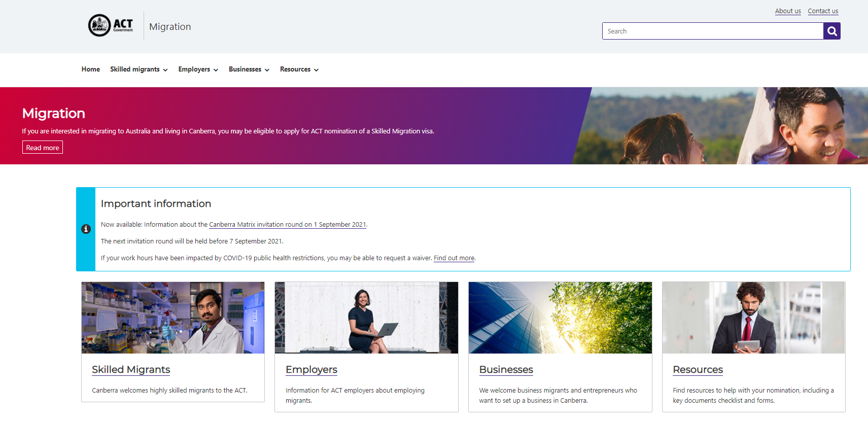
Task: Click 'Information for ACT employers' description
Action: tap(355, 396)
